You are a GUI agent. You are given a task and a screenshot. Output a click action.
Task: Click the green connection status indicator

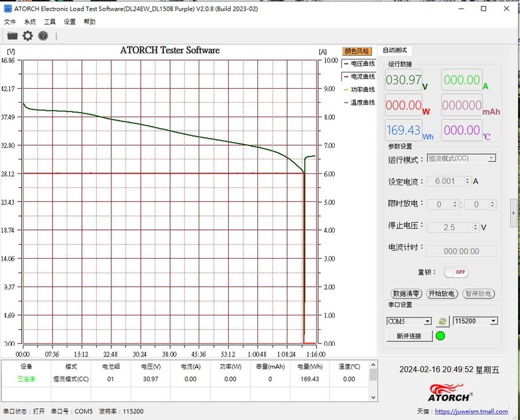pyautogui.click(x=440, y=336)
